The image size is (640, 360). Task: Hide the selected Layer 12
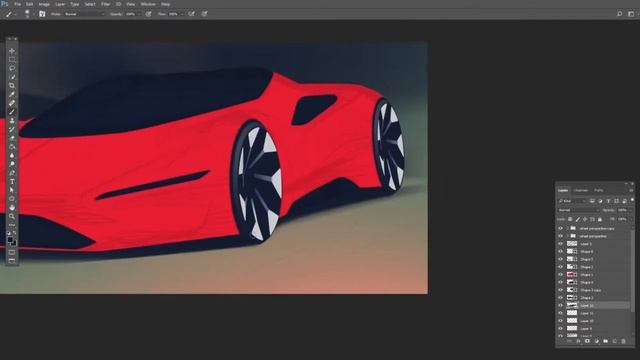pyautogui.click(x=560, y=305)
